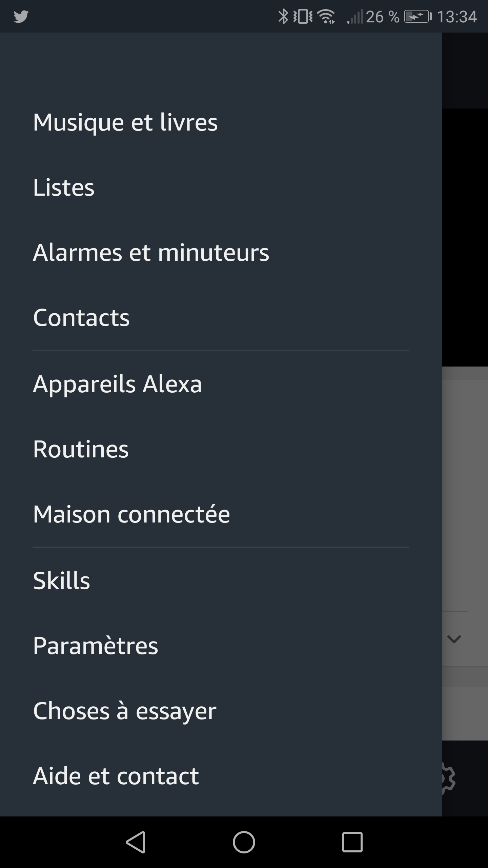Select Choses à essayer
This screenshot has height=868, width=488.
(125, 711)
